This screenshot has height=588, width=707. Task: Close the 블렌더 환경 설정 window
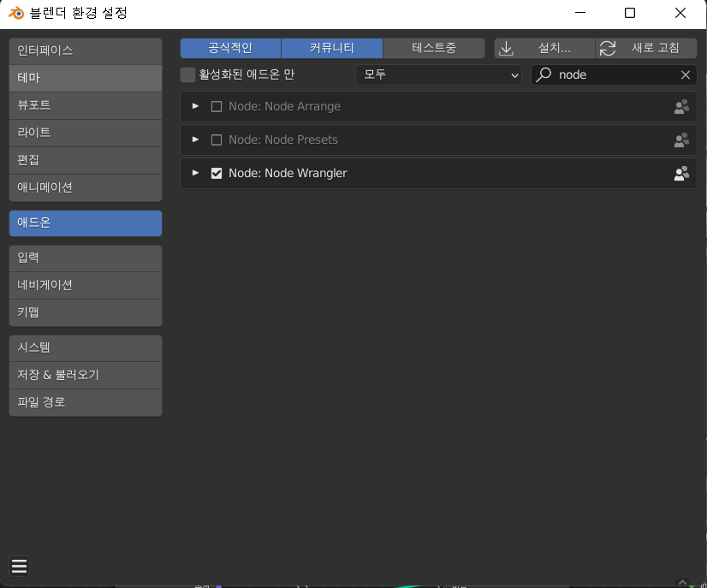coord(680,13)
